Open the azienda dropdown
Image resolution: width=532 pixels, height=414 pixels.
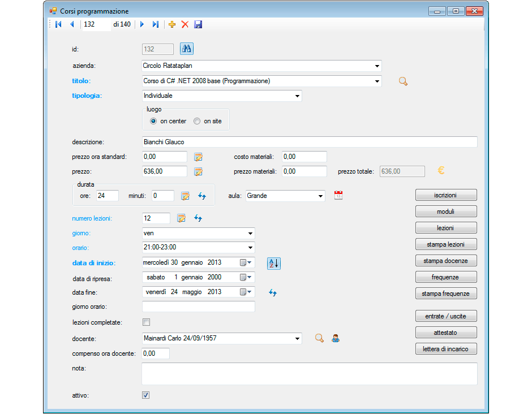pos(377,66)
